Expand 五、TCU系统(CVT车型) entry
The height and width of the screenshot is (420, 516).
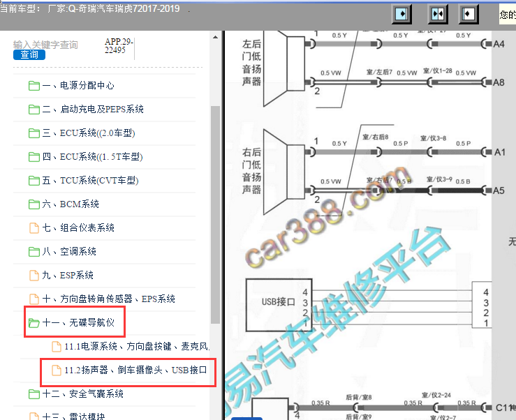coord(90,180)
